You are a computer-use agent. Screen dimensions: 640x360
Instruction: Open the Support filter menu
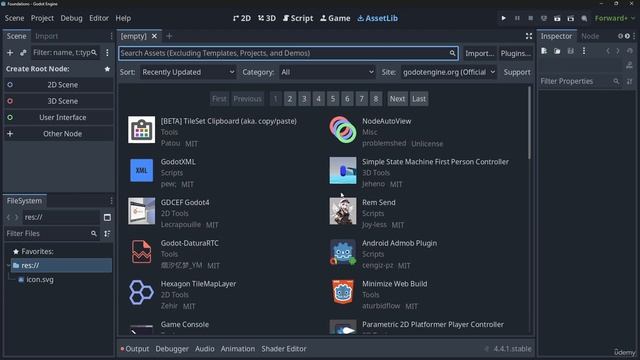[x=517, y=72]
